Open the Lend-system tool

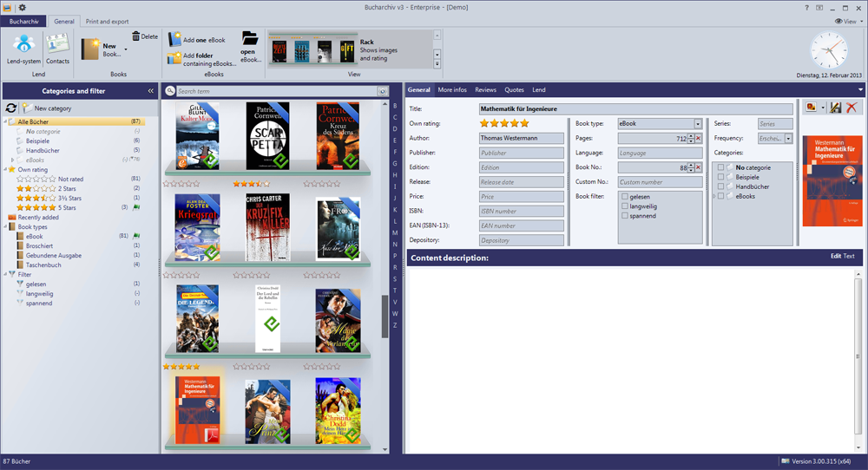tap(23, 49)
